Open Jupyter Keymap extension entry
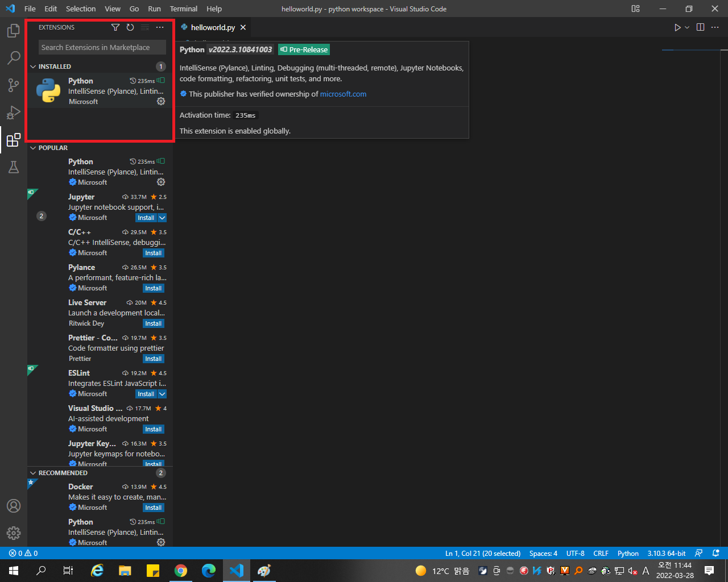728x582 pixels. pos(100,452)
